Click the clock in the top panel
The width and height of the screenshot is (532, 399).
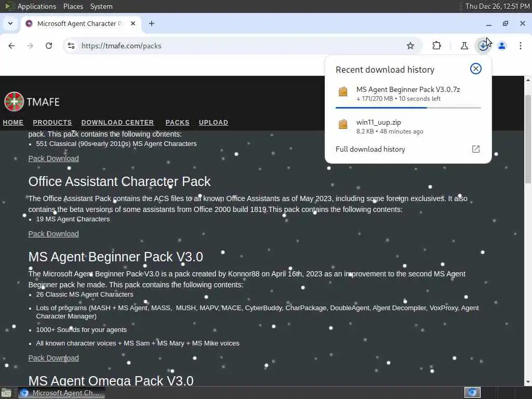(x=497, y=6)
